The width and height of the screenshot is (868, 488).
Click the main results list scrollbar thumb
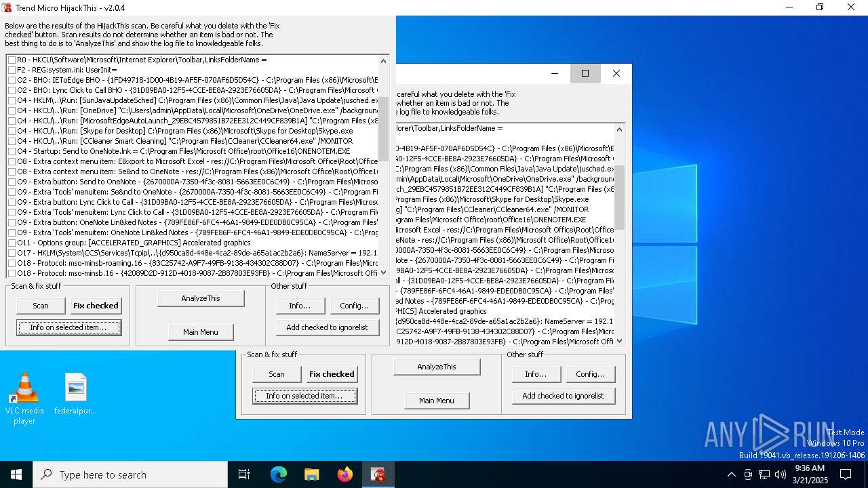(x=383, y=129)
